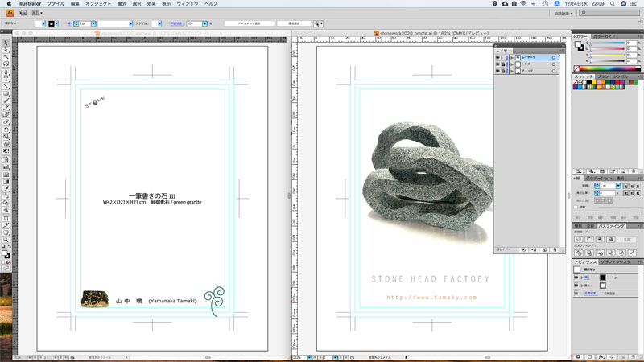Click first shape mode icon in Pathfinder

pyautogui.click(x=578, y=240)
